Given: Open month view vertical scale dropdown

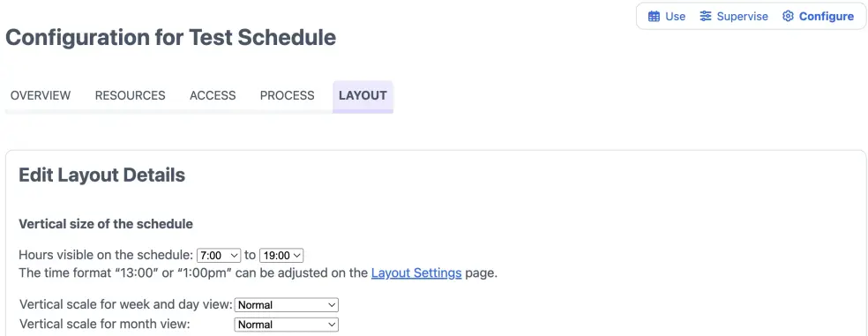Looking at the screenshot, I should (x=286, y=325).
